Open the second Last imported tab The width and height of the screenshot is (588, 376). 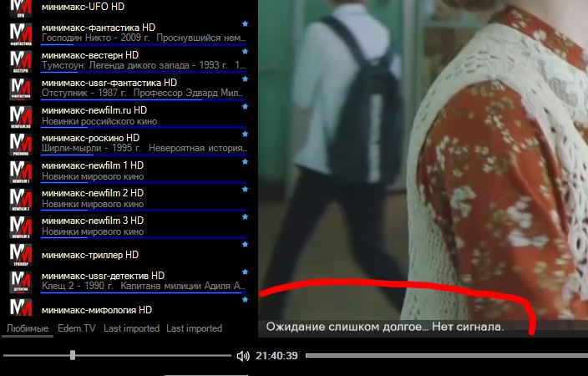tap(195, 328)
